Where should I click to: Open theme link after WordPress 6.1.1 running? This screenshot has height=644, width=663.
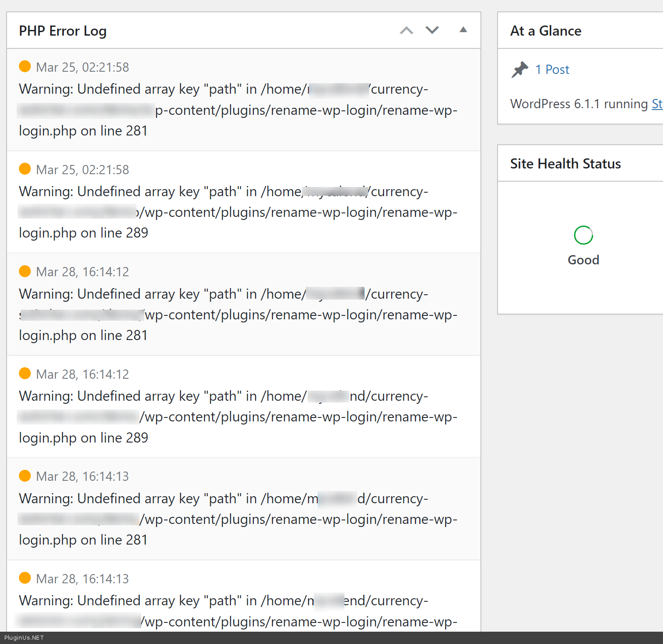pyautogui.click(x=657, y=104)
